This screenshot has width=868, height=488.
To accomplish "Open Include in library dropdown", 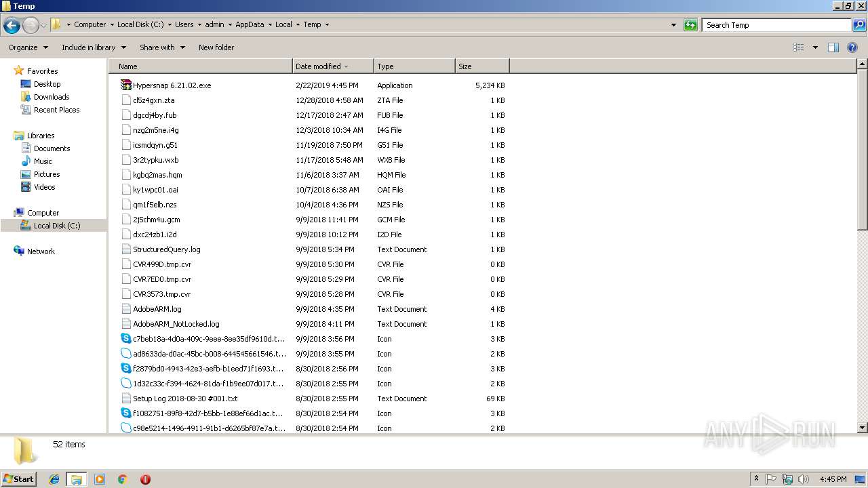I will click(x=94, y=47).
